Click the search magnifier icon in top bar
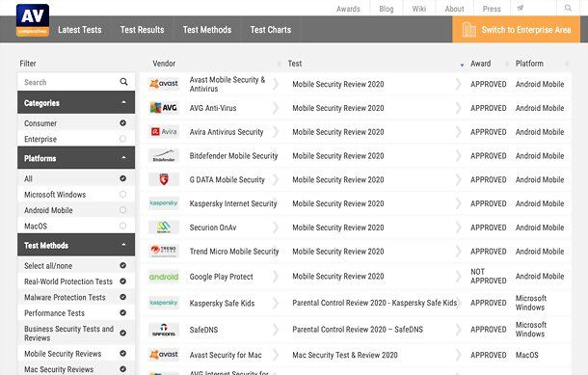The height and width of the screenshot is (375, 588). (x=568, y=8)
